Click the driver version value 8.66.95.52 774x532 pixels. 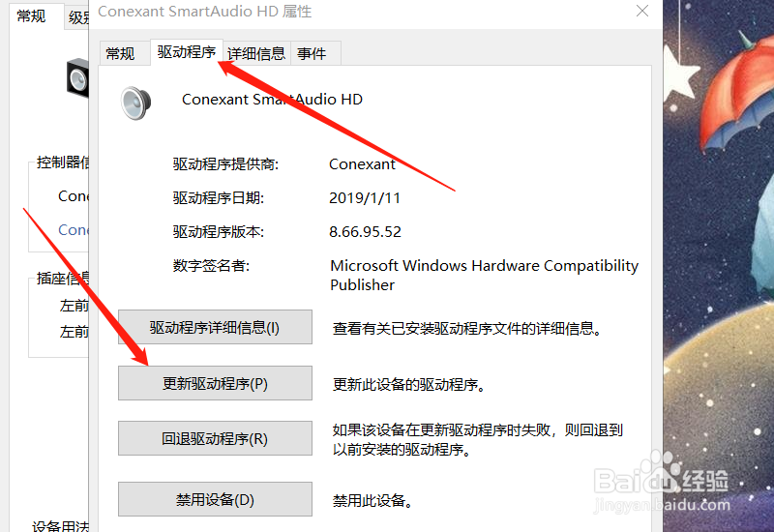[x=365, y=232]
